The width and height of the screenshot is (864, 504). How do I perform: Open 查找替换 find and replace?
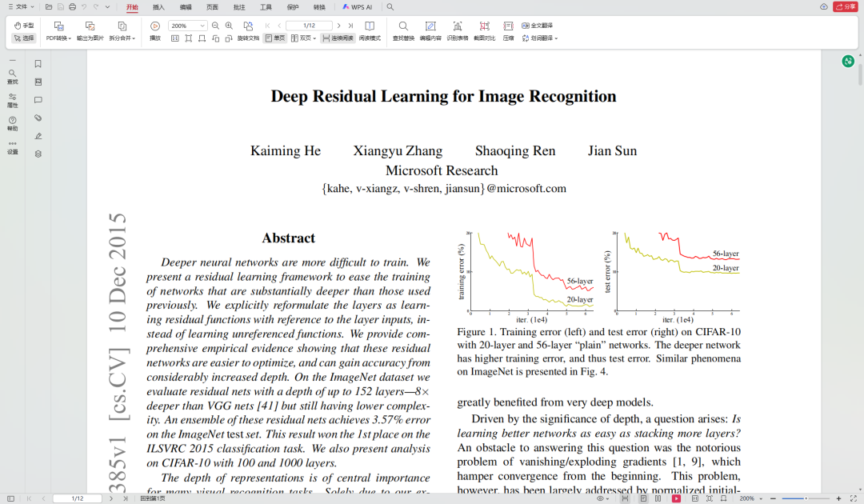403,31
